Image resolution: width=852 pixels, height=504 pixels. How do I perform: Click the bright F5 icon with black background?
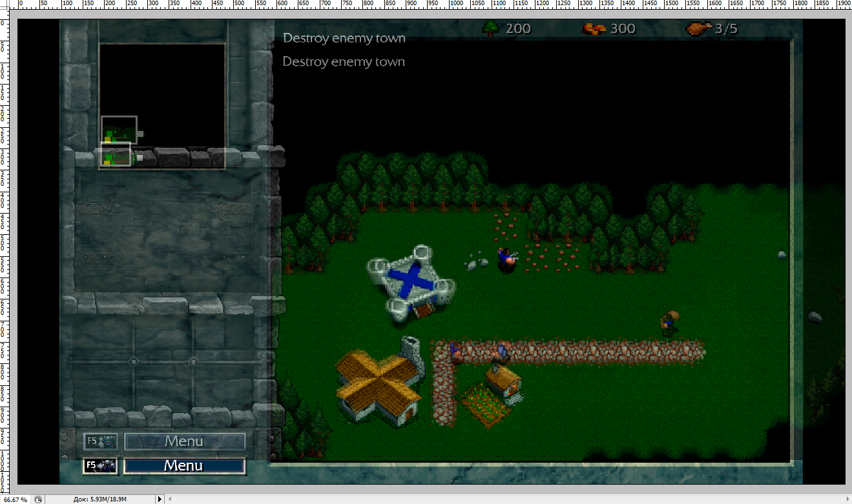point(100,465)
